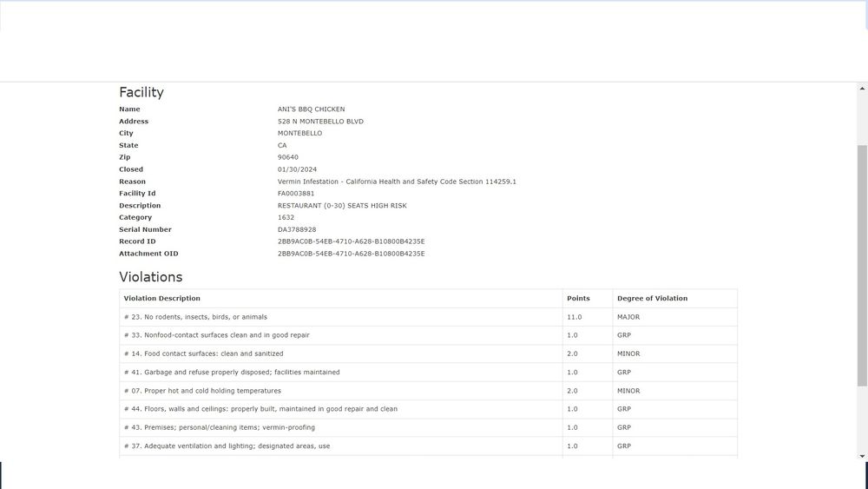This screenshot has height=489, width=868.
Task: Select the No rodents, insects, birds violation row
Action: pyautogui.click(x=195, y=317)
